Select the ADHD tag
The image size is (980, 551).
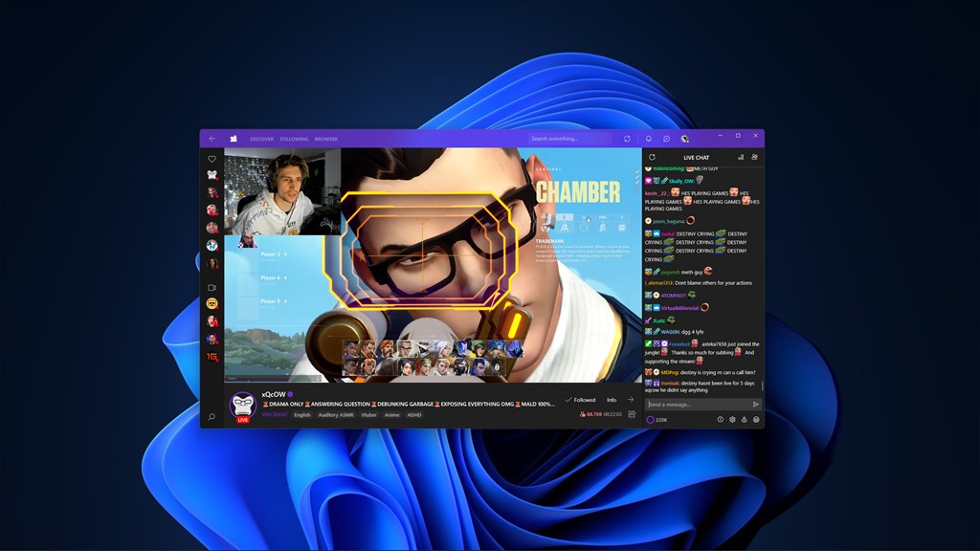pos(414,415)
